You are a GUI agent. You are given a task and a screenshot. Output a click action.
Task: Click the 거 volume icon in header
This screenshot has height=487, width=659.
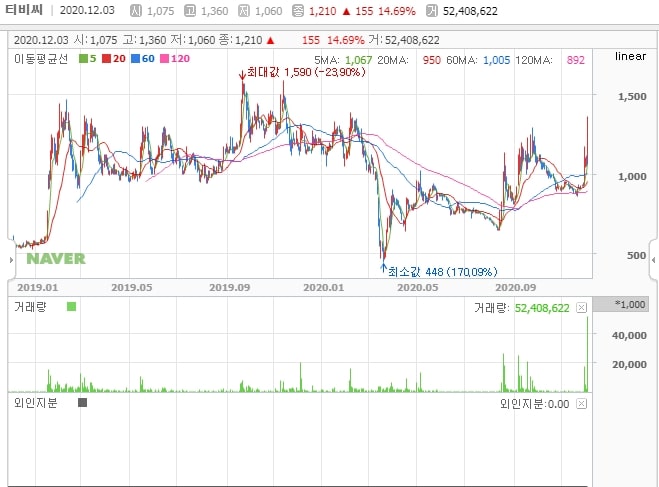(432, 11)
